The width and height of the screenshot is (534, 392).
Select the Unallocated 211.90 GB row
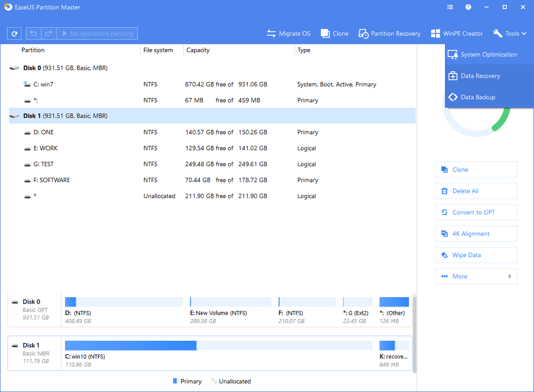click(x=212, y=196)
